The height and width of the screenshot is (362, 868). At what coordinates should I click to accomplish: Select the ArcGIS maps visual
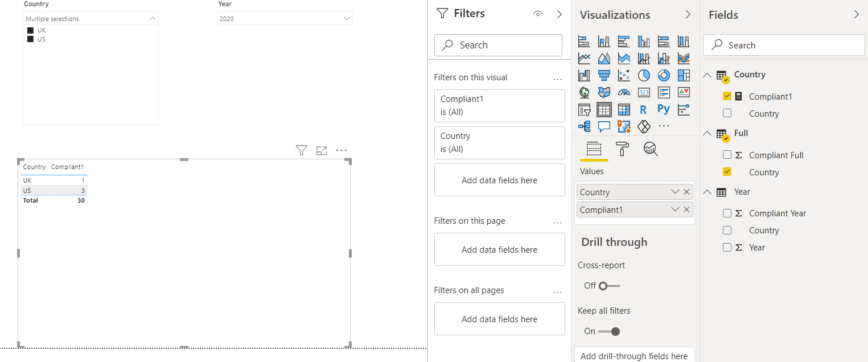pyautogui.click(x=624, y=126)
